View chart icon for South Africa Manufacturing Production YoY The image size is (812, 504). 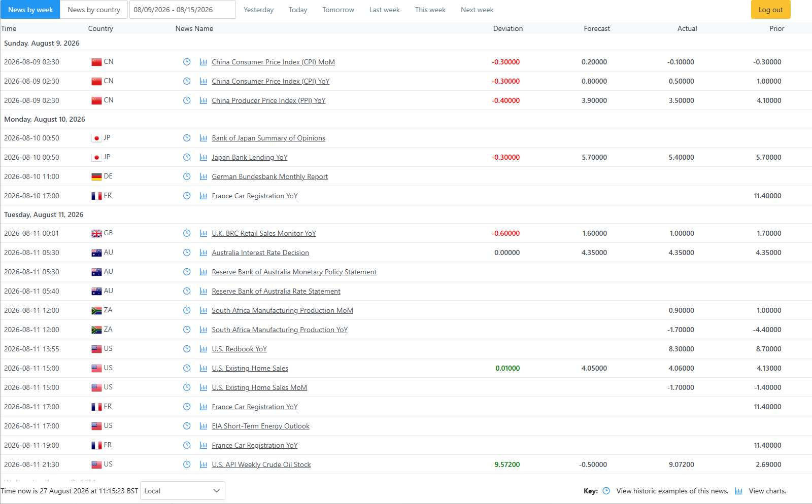tap(204, 330)
